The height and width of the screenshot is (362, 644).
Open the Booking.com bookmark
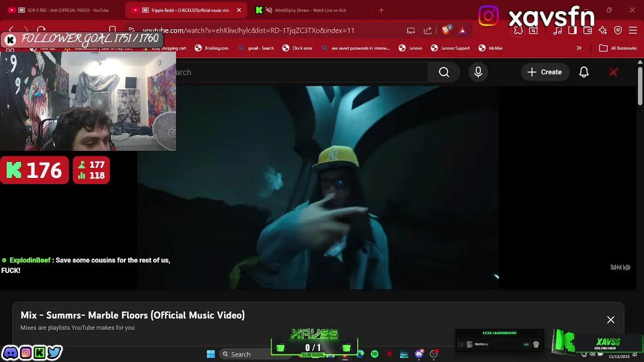pyautogui.click(x=211, y=48)
